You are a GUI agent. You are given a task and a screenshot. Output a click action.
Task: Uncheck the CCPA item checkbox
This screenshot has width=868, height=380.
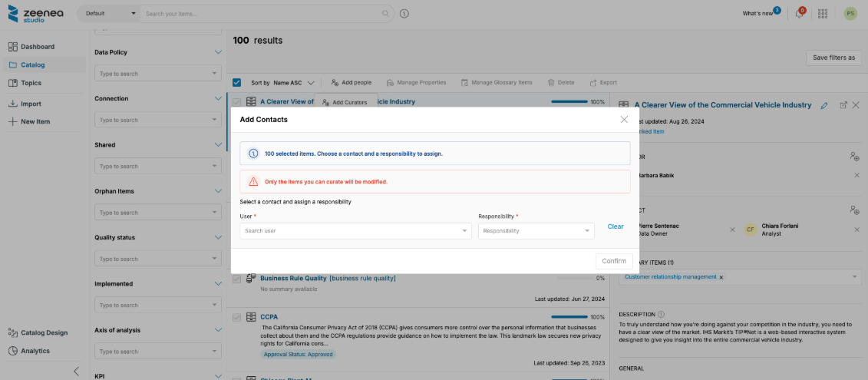click(x=237, y=317)
